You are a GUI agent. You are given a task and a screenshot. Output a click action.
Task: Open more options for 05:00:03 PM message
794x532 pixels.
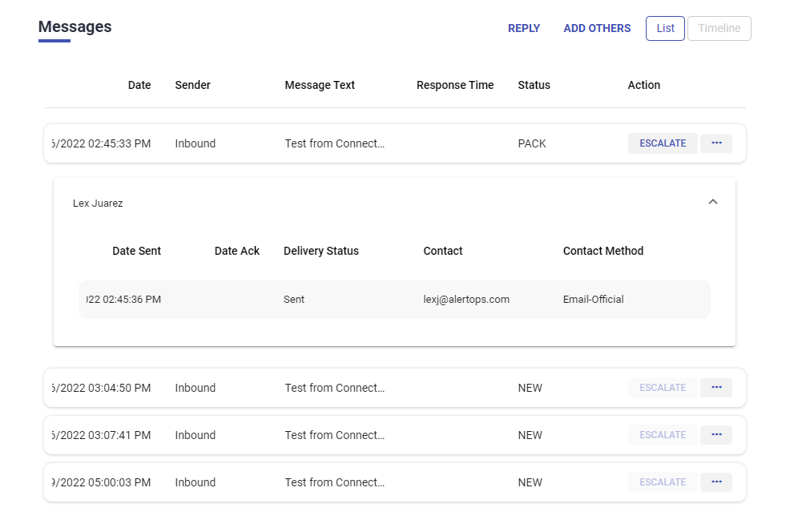click(x=716, y=482)
